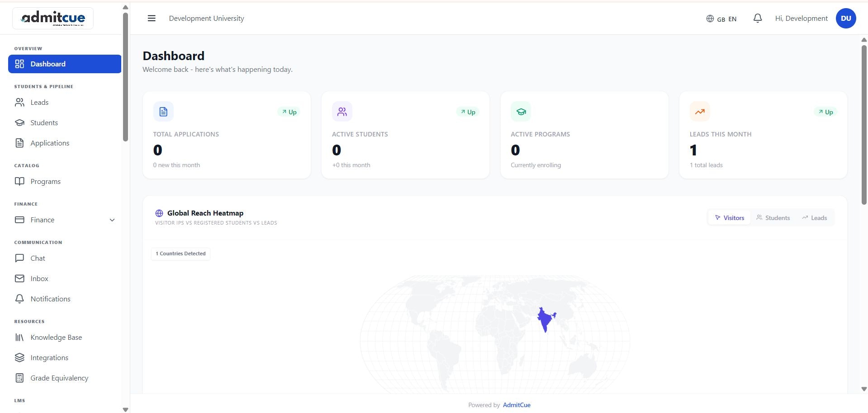Click the sidebar scroll up arrow
The image size is (868, 413).
pyautogui.click(x=125, y=7)
